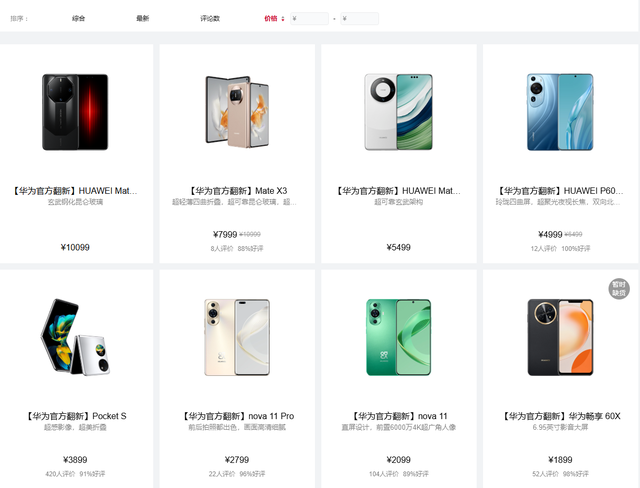Click the minimum price input field

tap(309, 18)
